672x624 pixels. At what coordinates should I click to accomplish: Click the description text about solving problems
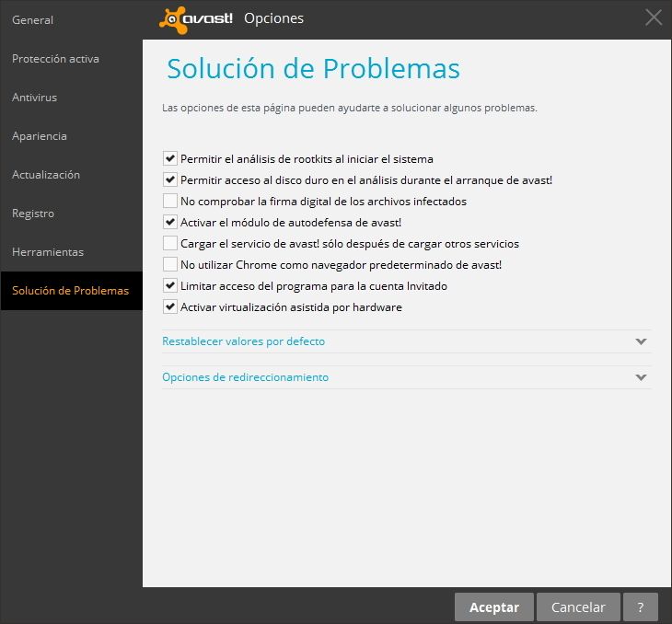[x=349, y=108]
